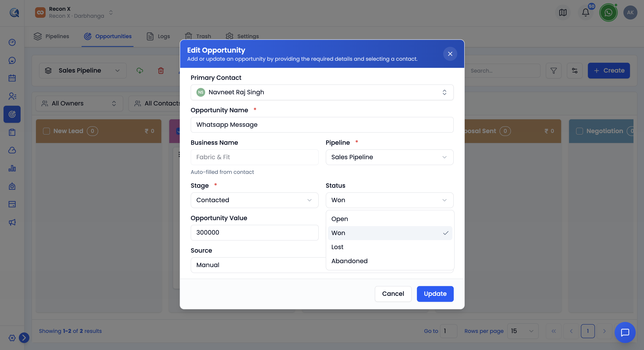Select Abandoned status option
Screen dimensions: 644x350
pos(390,261)
